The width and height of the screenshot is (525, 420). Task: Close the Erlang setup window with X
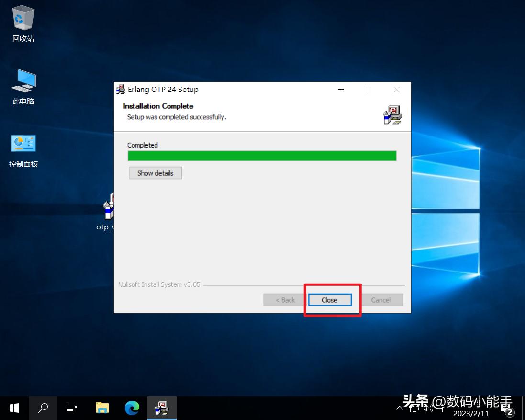397,90
